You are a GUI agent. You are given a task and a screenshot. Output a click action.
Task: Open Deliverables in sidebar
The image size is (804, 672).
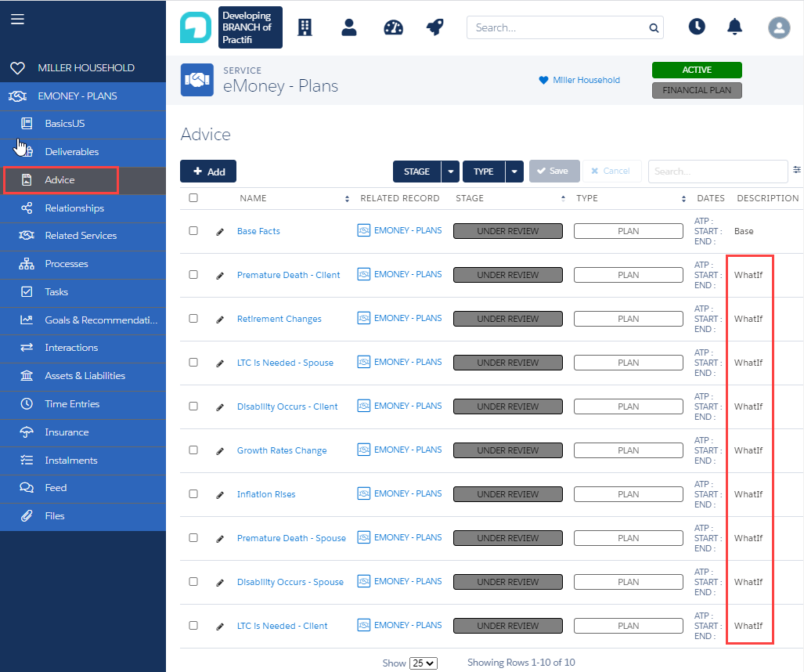pos(83,152)
